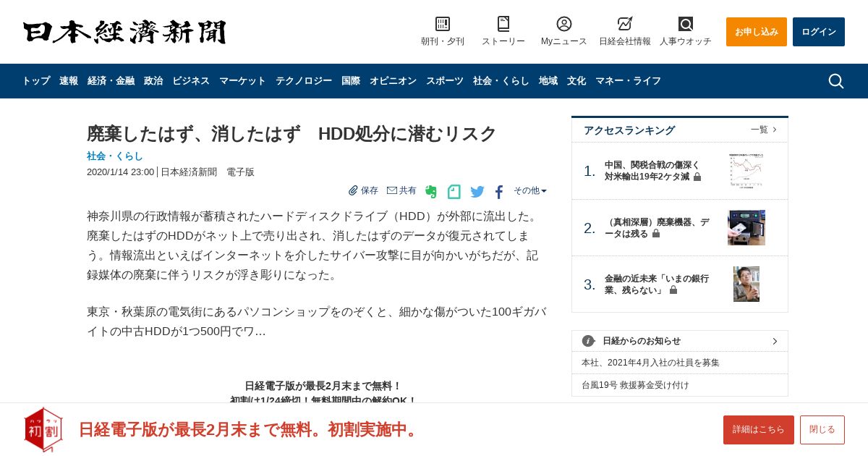Screen dimensions: 868x456
Task: Open 速報 navigation item
Action: click(69, 81)
